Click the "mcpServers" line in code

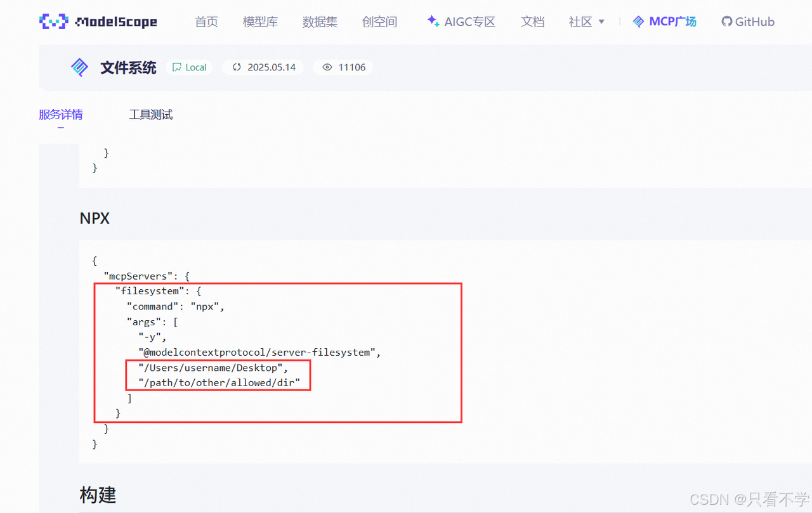147,276
